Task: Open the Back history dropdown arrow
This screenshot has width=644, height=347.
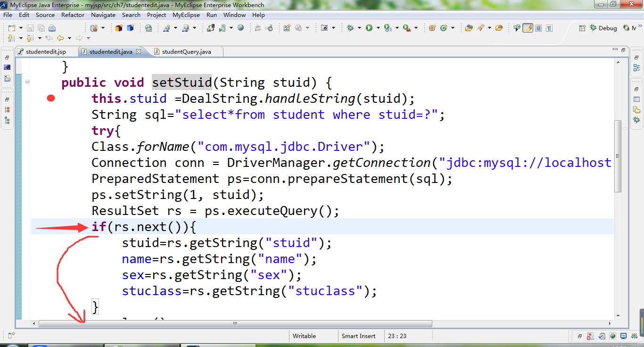Action: click(x=69, y=38)
